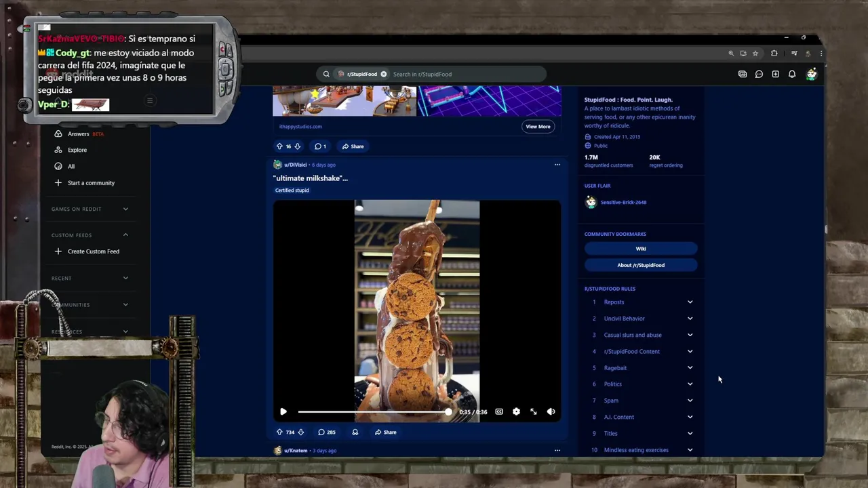Remove the r/StupidFood search filter chip

pos(383,74)
